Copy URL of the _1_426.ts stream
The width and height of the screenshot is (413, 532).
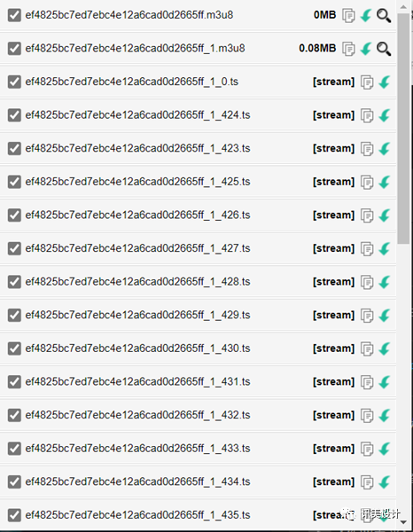(x=367, y=215)
